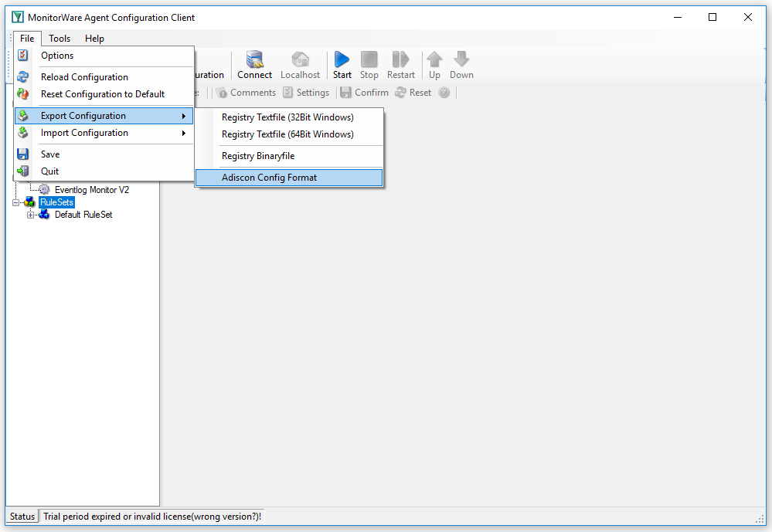772x532 pixels.
Task: Highlight the Export Configuration menu entry
Action: (104, 116)
